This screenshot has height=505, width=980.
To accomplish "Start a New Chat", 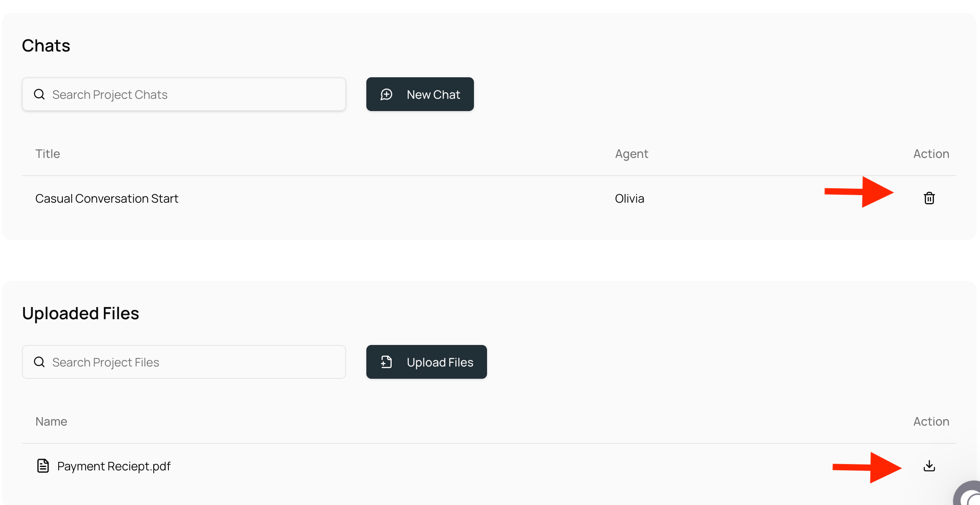I will (x=420, y=94).
